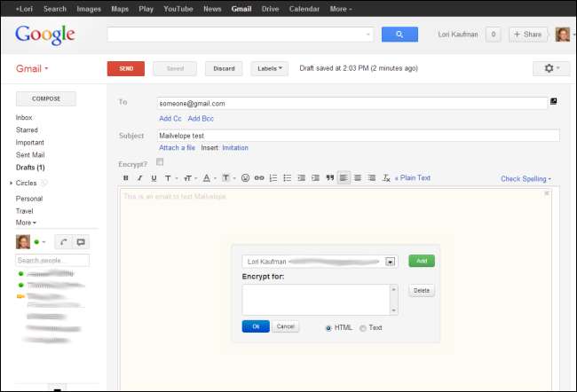The width and height of the screenshot is (577, 392).
Task: Click the Add Bcc link
Action: tap(201, 118)
